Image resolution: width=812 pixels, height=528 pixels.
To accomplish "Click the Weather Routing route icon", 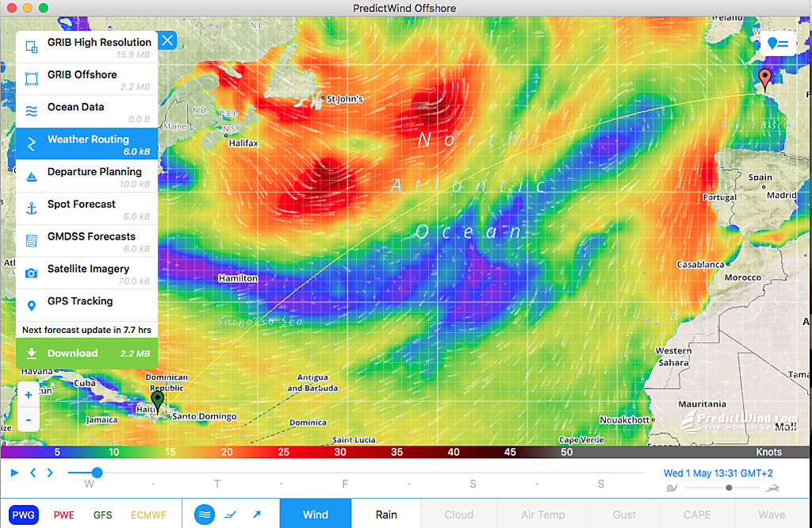I will [32, 144].
